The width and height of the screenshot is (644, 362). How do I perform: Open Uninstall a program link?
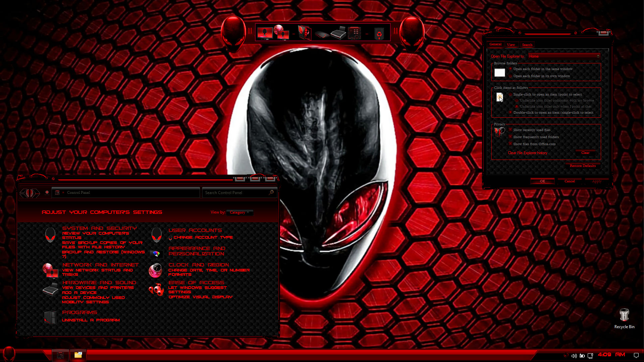tap(91, 320)
